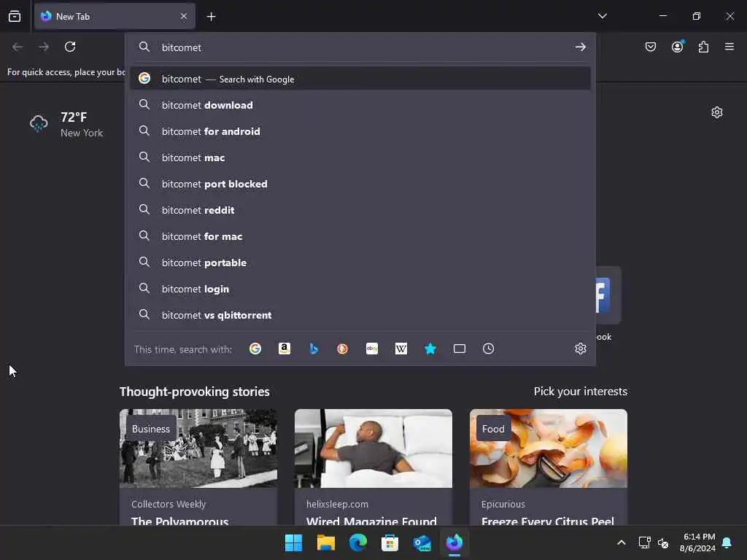Open the Facebook shortcut tile
Image resolution: width=747 pixels, height=560 pixels.
click(x=608, y=295)
